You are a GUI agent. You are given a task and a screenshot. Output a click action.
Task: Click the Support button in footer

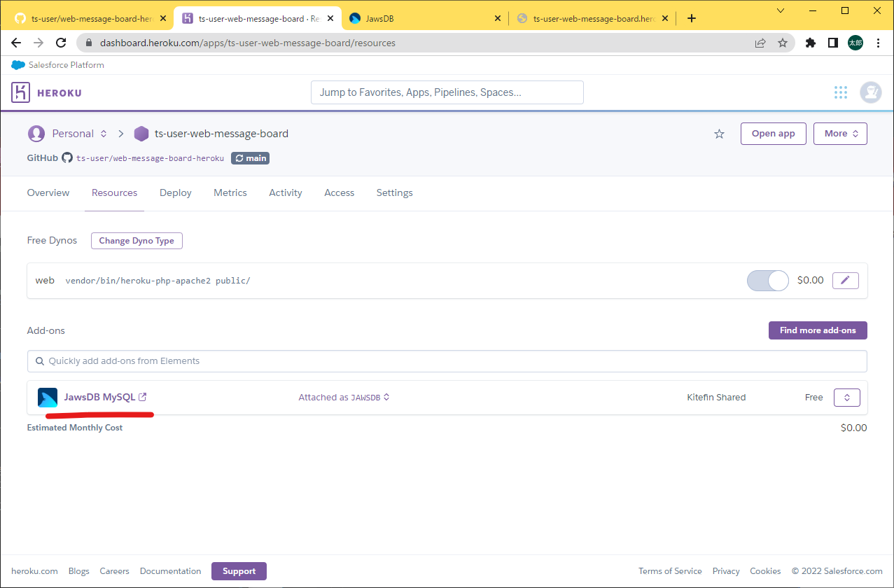[x=239, y=571]
